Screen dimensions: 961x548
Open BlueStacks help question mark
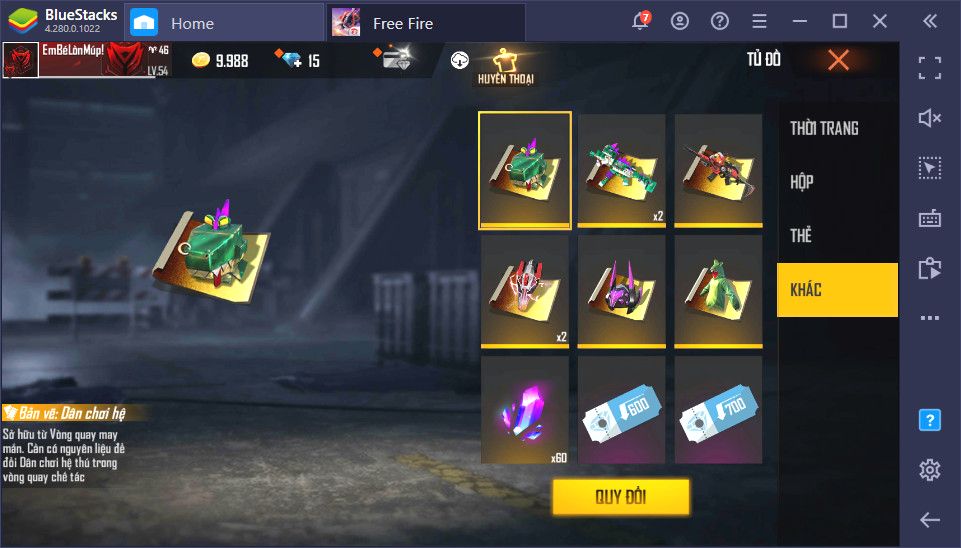[x=720, y=21]
